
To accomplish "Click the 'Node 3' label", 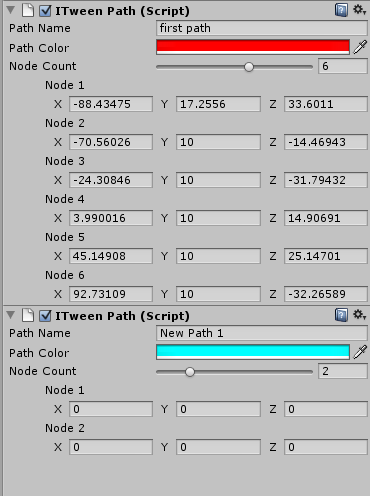I will point(65,161).
